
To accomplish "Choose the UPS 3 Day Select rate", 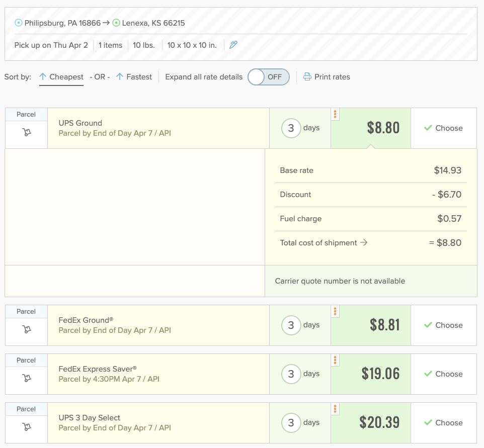I will (444, 423).
